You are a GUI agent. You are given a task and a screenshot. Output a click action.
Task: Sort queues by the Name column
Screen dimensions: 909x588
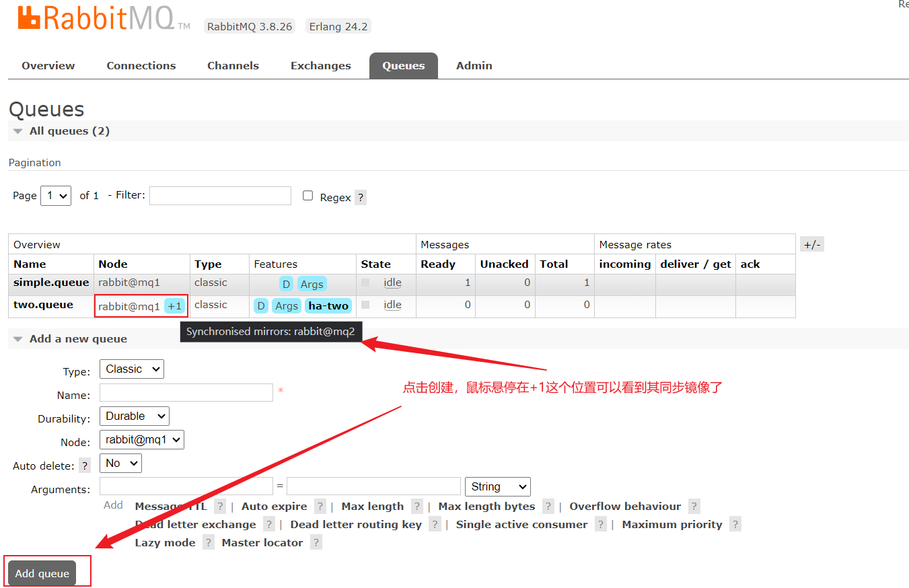tap(30, 264)
